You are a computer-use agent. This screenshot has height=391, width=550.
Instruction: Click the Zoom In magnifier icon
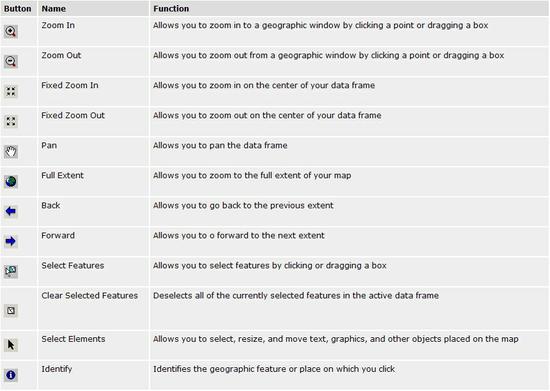[11, 32]
